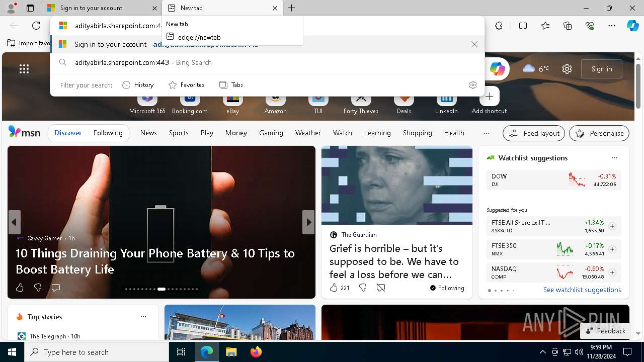Open See watchlist suggestions link
644x362 pixels.
point(582,290)
